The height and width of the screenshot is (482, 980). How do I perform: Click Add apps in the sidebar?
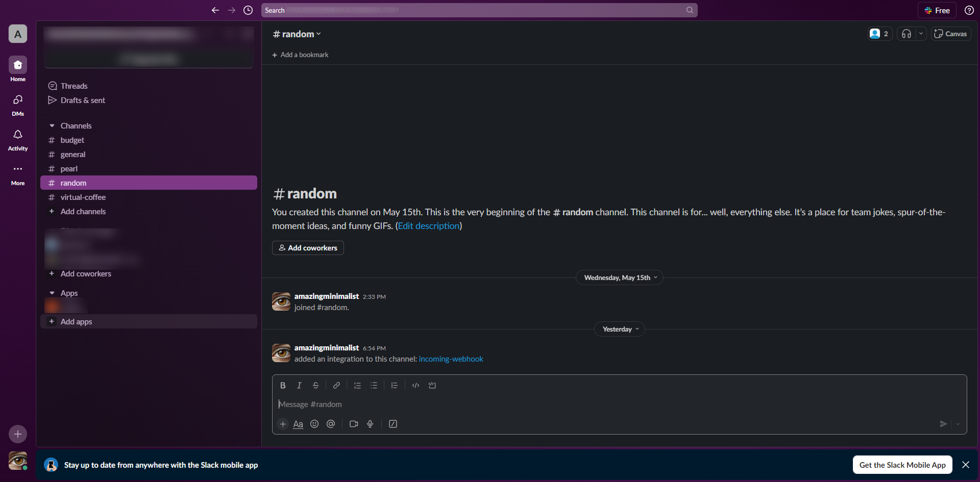tap(149, 321)
